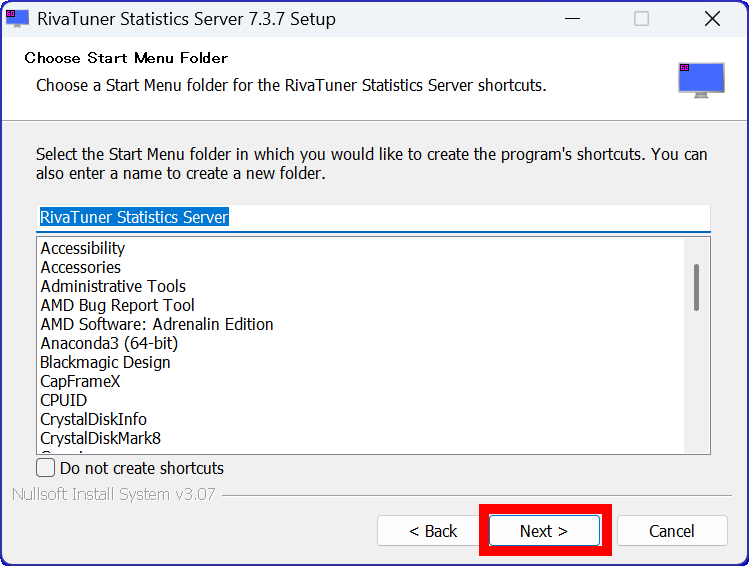Image resolution: width=749 pixels, height=566 pixels.
Task: Select the Blackmagic Design folder
Action: (105, 362)
